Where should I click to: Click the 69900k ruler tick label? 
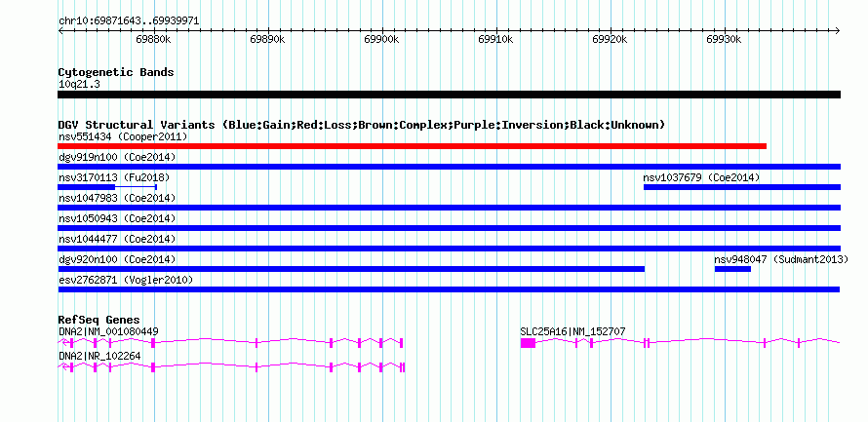382,40
